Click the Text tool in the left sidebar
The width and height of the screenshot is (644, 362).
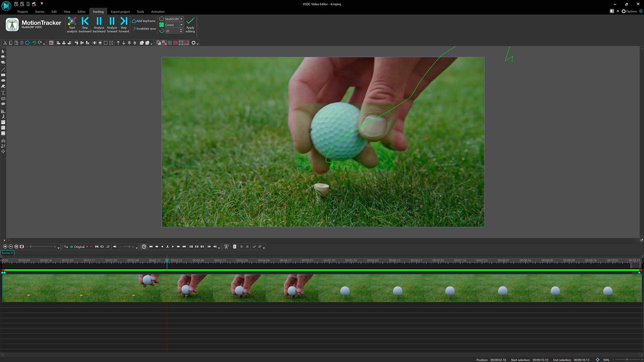point(3,93)
